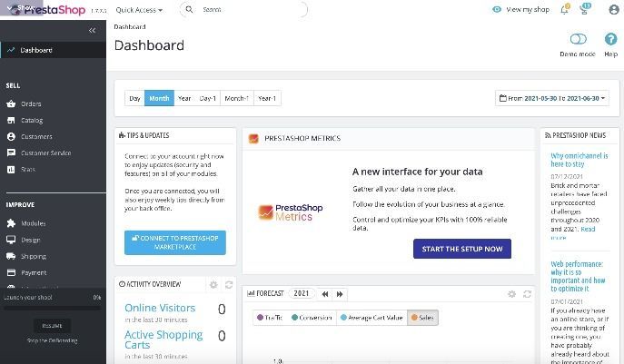Select the Month period tab
The width and height of the screenshot is (624, 364).
point(159,98)
